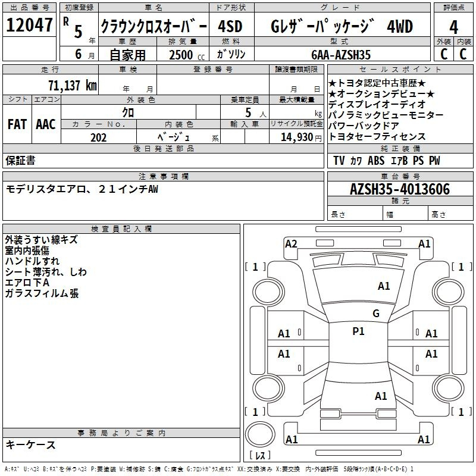Viewport: 476px width, 476px height.
Task: Click the A2 mark on front bumper
Action: coord(291,244)
